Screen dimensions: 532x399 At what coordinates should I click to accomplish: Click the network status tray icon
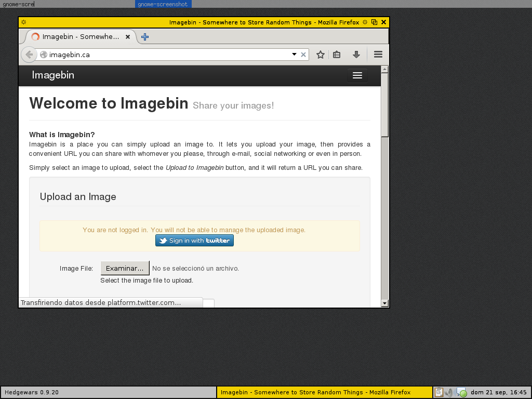click(x=461, y=393)
